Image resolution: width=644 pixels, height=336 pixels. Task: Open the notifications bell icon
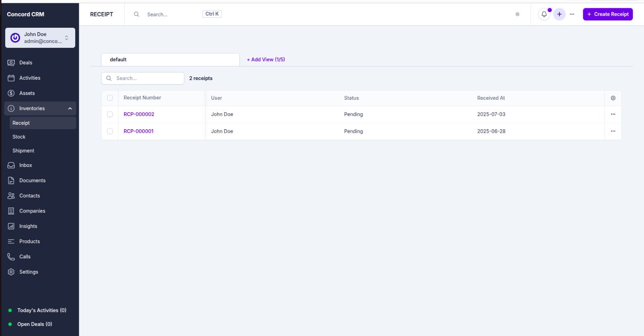(x=544, y=14)
